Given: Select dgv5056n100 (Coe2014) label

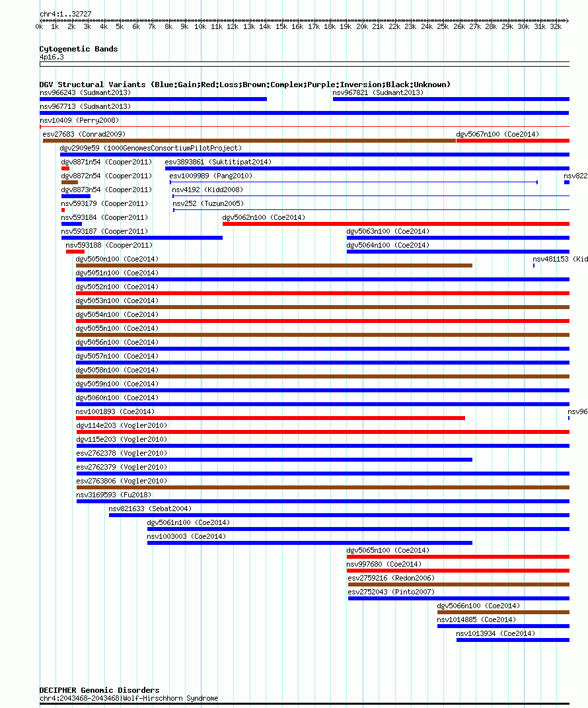Looking at the screenshot, I should click(117, 342).
